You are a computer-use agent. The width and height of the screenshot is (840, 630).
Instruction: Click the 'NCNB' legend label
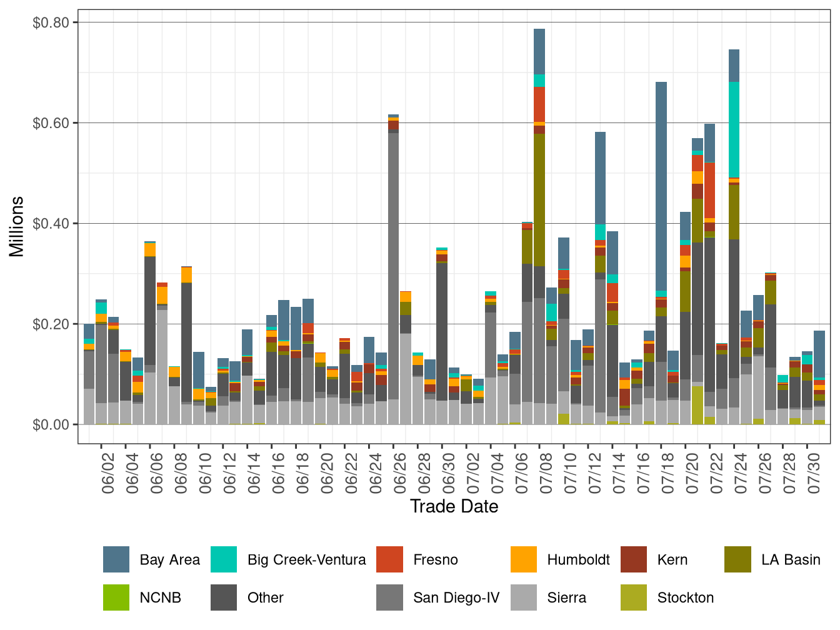[161, 598]
